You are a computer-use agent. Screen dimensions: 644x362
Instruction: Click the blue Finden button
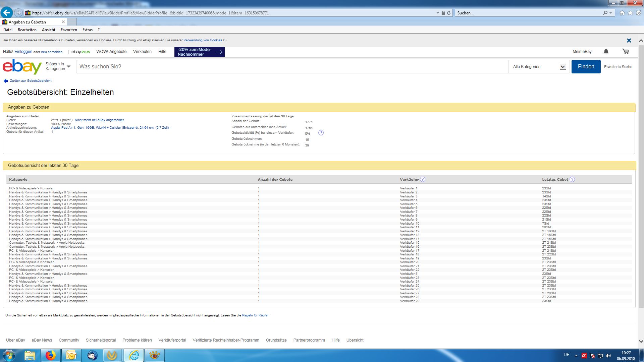[x=586, y=67]
